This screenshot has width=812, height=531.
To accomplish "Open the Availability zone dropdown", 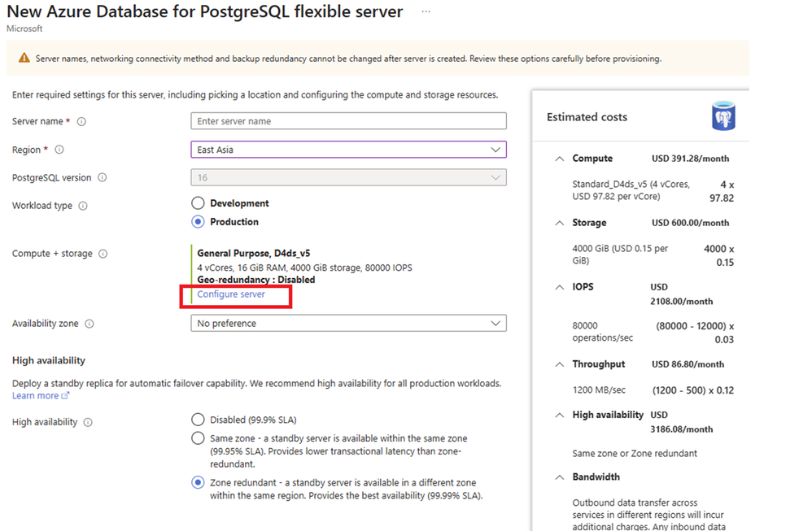I will coord(348,323).
